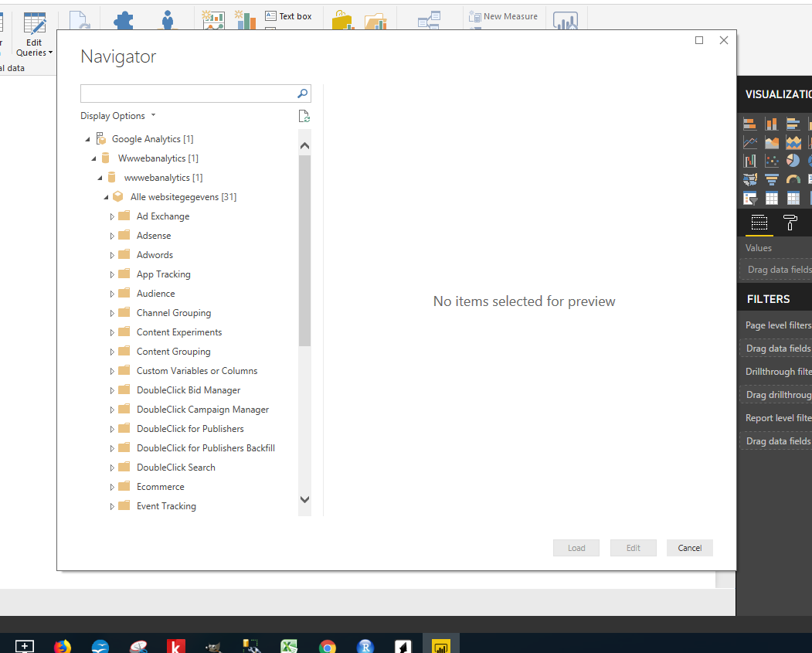Open Power BI Desktop from the taskbar
The image size is (812, 653).
pyautogui.click(x=441, y=646)
